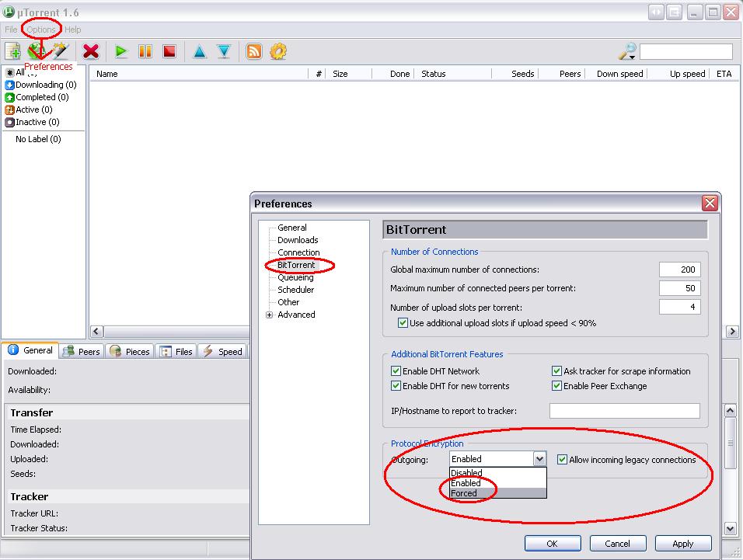The width and height of the screenshot is (743, 560).
Task: Click the red Stop torrent icon
Action: click(169, 51)
